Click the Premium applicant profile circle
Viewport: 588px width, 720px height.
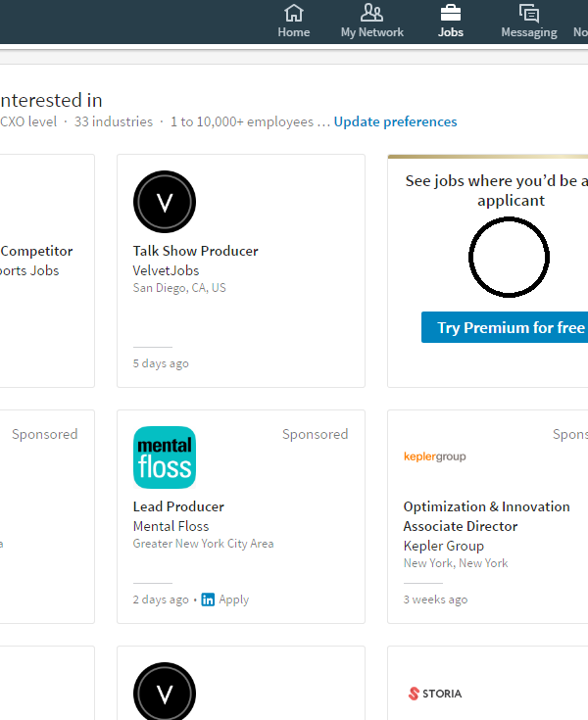click(509, 257)
